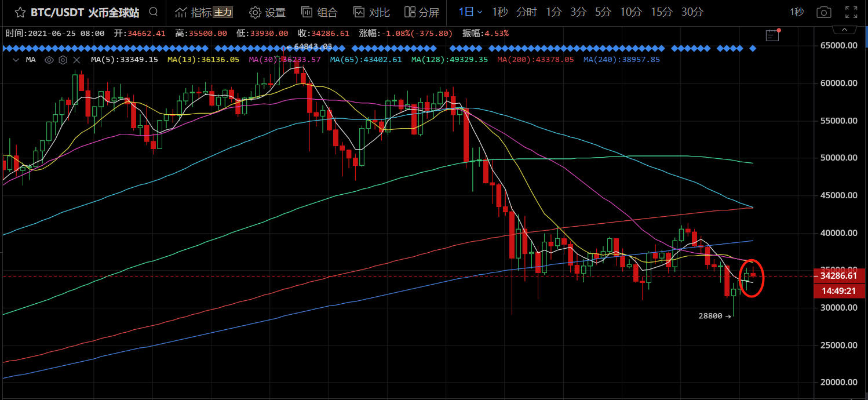Click the search magnifier next to BTC/USDT
Image resolution: width=868 pixels, height=400 pixels.
point(153,12)
